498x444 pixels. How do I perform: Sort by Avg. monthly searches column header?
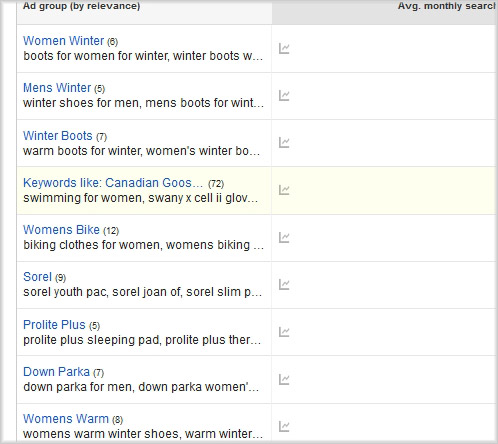click(447, 6)
